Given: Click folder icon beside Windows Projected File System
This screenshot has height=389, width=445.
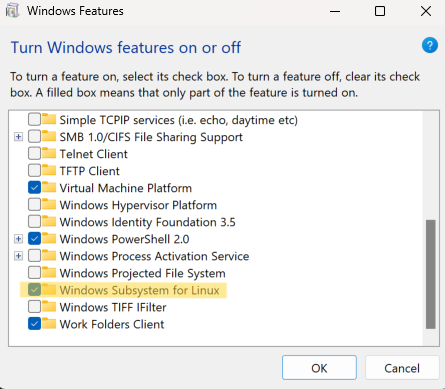Looking at the screenshot, I should tap(49, 273).
